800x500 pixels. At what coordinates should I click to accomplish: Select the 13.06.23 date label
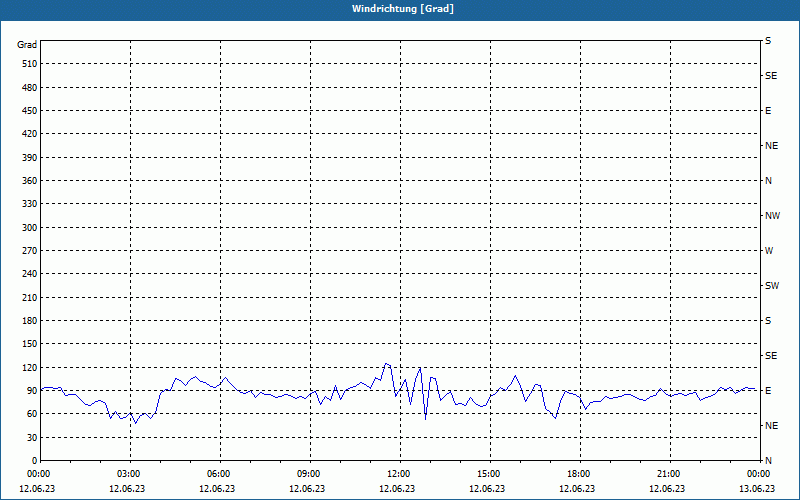[x=757, y=489]
